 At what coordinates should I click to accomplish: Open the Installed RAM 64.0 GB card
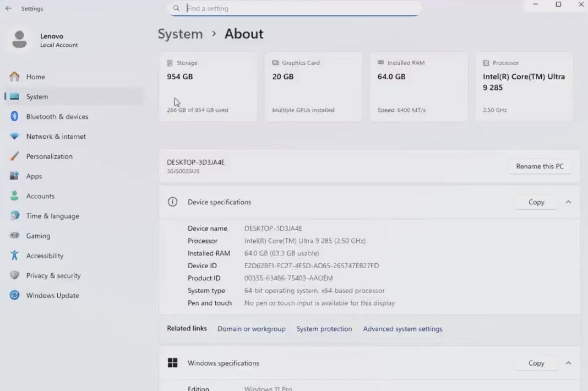coord(419,86)
